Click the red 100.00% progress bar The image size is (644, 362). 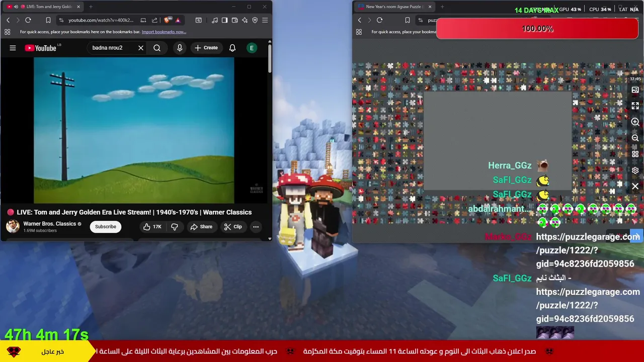[x=537, y=29]
